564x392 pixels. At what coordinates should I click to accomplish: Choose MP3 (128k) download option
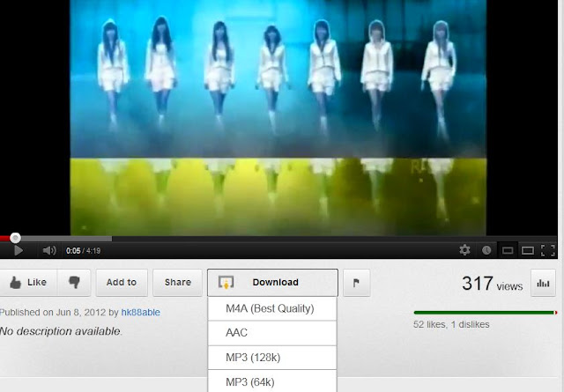pos(272,358)
